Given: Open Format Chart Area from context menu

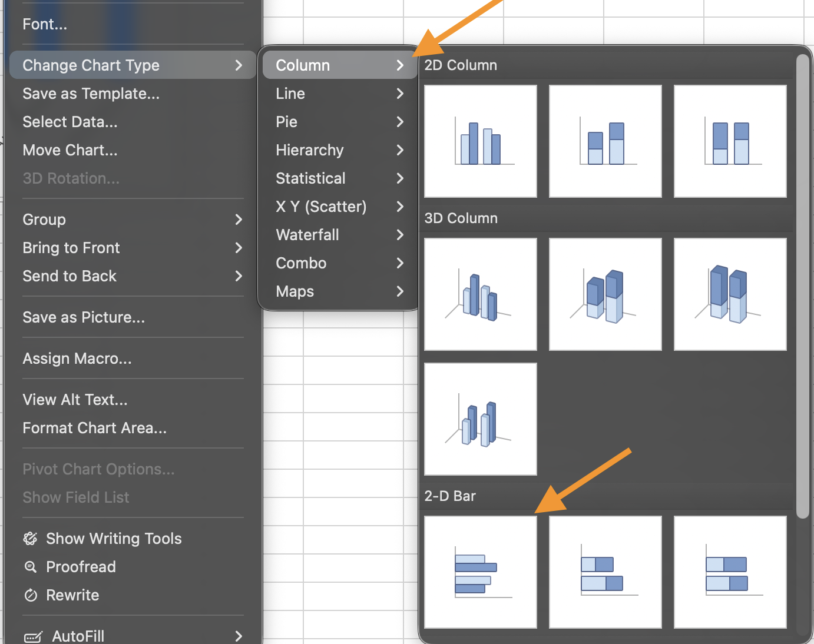Looking at the screenshot, I should pyautogui.click(x=94, y=428).
